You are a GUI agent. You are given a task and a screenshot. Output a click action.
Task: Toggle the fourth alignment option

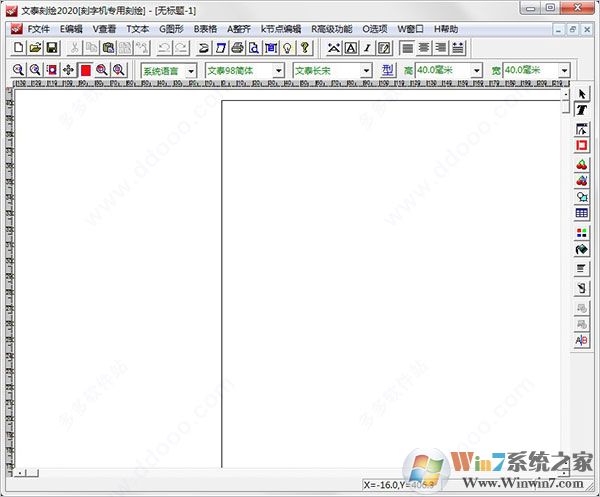tap(458, 48)
